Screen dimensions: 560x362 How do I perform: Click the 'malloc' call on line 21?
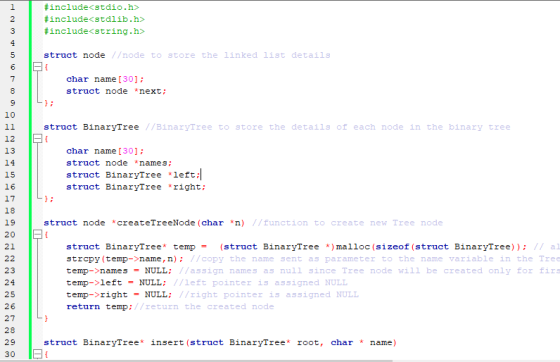[x=352, y=246]
